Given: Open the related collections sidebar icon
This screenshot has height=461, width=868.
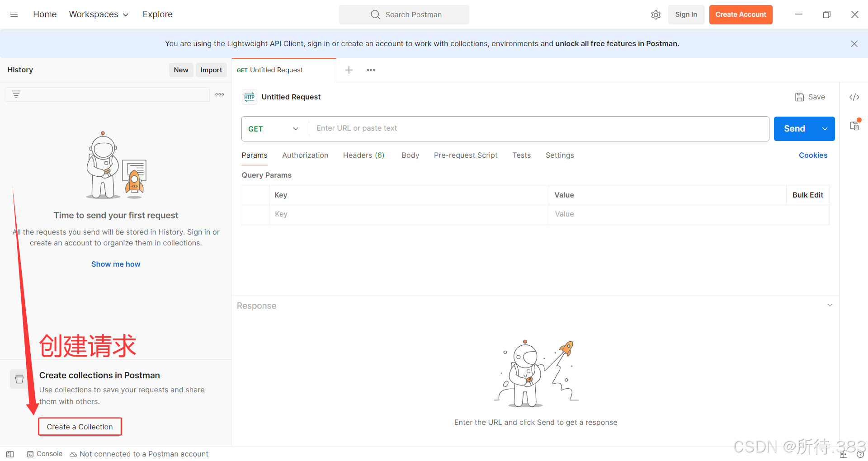Looking at the screenshot, I should click(x=854, y=125).
